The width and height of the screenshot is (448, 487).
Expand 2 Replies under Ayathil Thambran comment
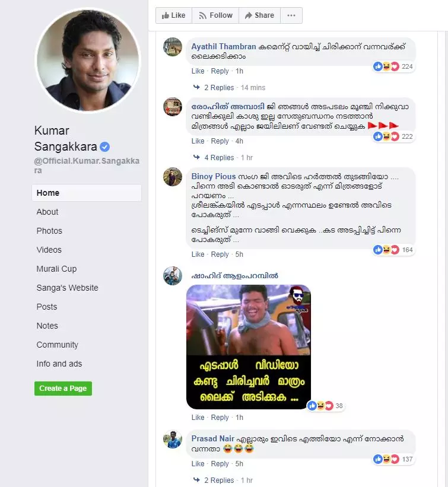[x=219, y=88]
